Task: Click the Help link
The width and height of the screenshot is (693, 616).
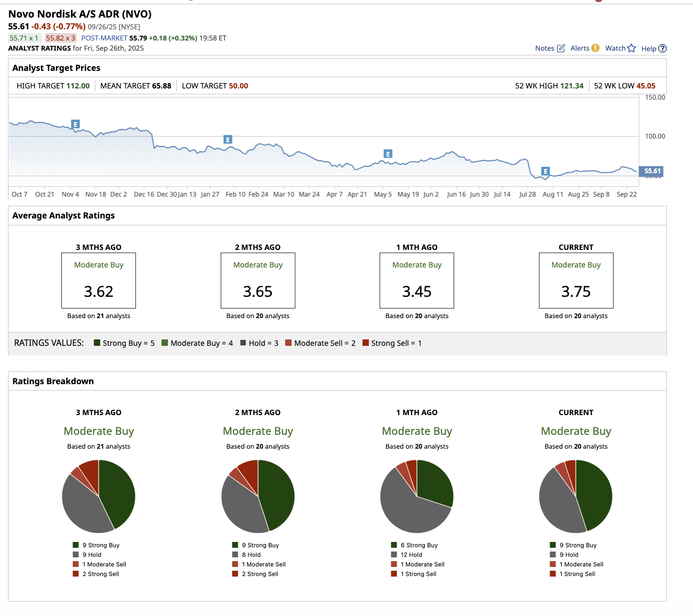Action: pyautogui.click(x=649, y=48)
